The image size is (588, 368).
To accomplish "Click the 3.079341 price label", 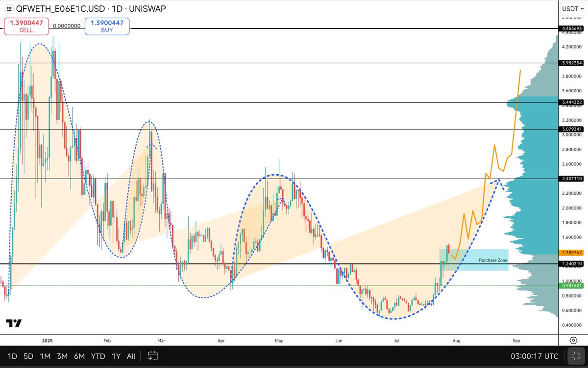I will tap(571, 129).
